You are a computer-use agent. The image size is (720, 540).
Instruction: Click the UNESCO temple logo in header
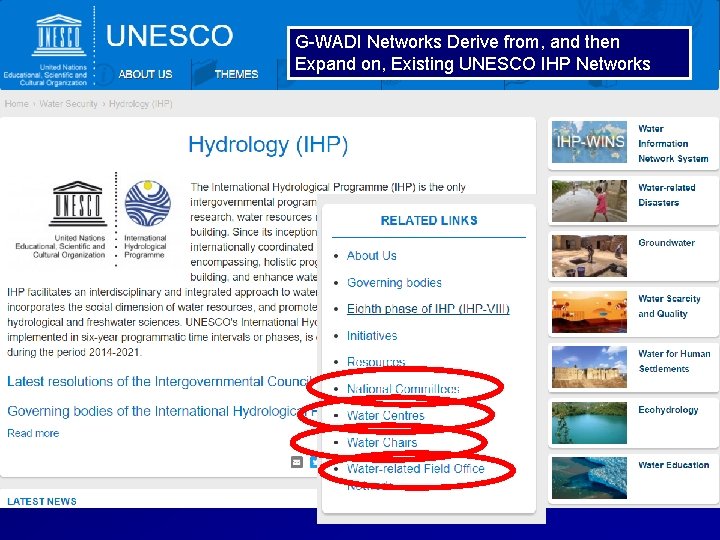pos(59,35)
